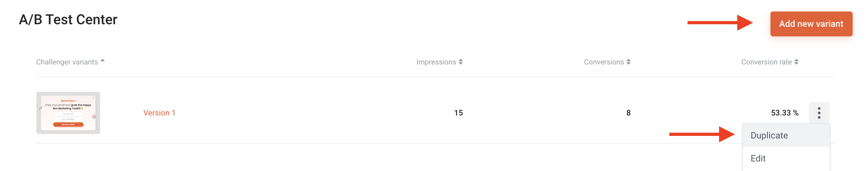
Task: Sort by the Impressions column header label
Action: [x=436, y=62]
